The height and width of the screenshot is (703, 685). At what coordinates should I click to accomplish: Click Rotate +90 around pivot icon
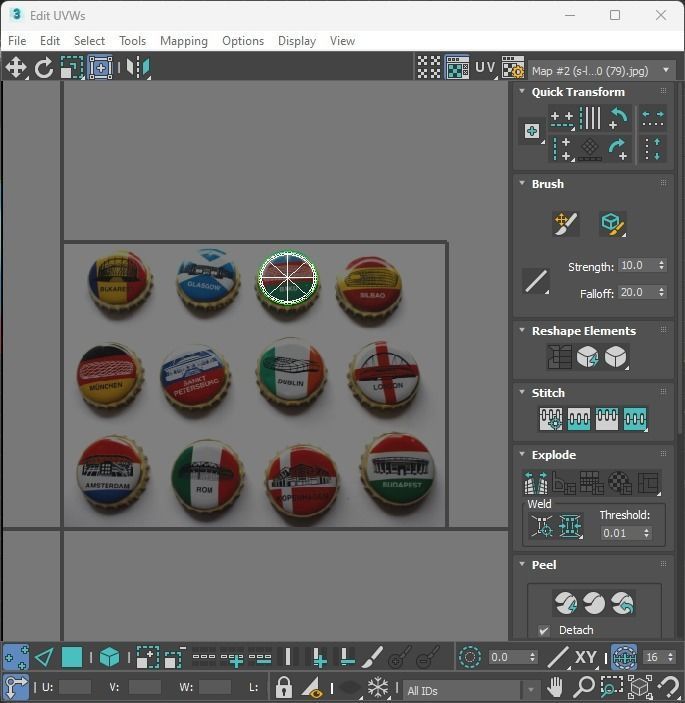point(619,149)
